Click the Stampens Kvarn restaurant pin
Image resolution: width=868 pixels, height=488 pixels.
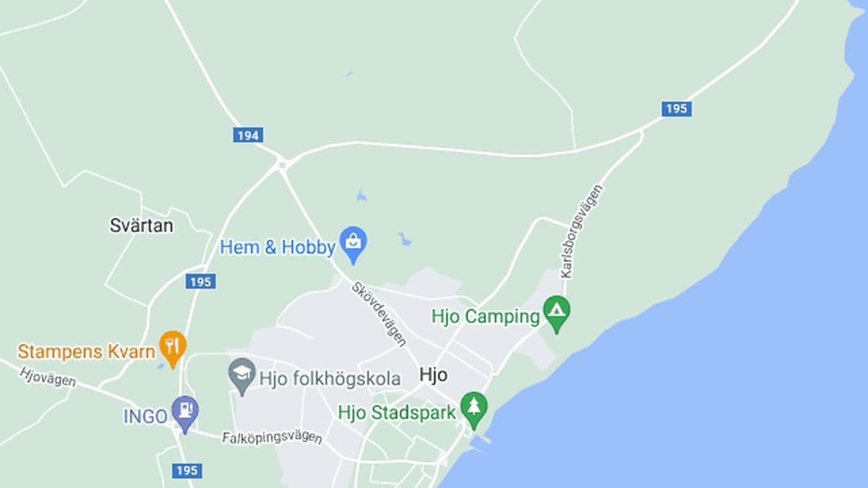(173, 349)
